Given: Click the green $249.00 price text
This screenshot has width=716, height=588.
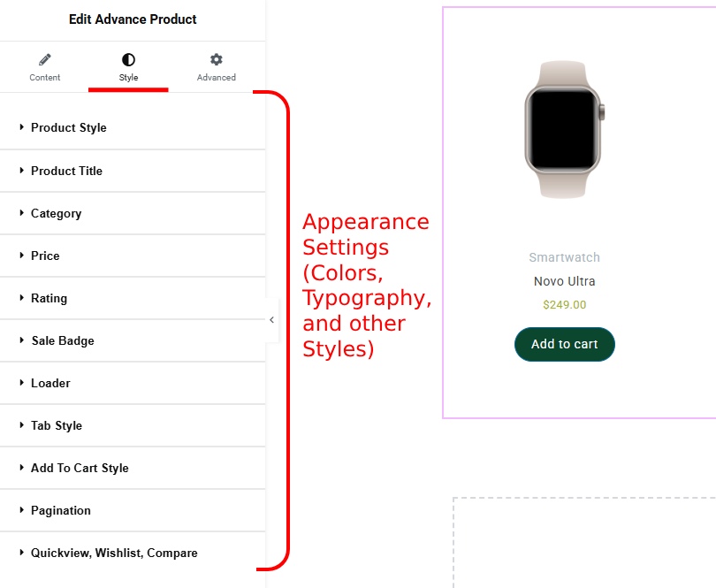Looking at the screenshot, I should pos(564,304).
